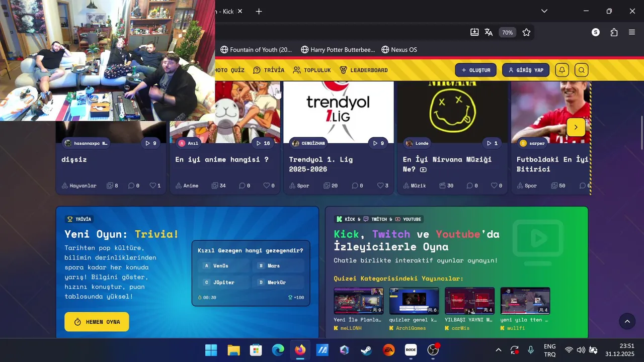Image resolution: width=644 pixels, height=362 pixels.
Task: Select answer D Merkür
Action: tap(279, 282)
